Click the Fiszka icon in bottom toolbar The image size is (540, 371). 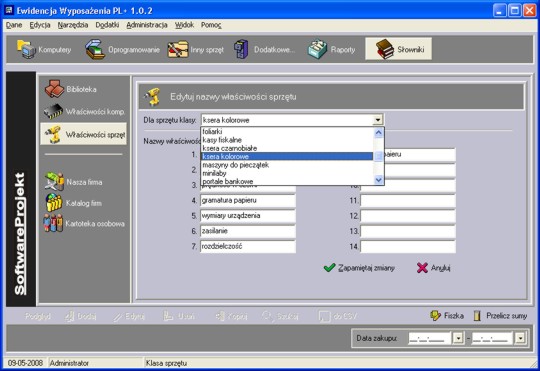pos(435,316)
